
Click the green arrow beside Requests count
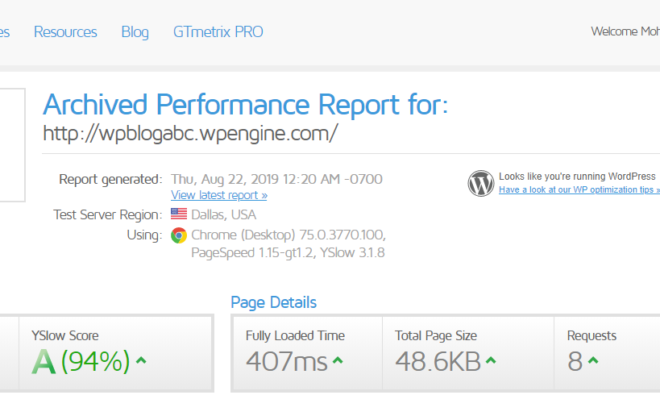[593, 360]
